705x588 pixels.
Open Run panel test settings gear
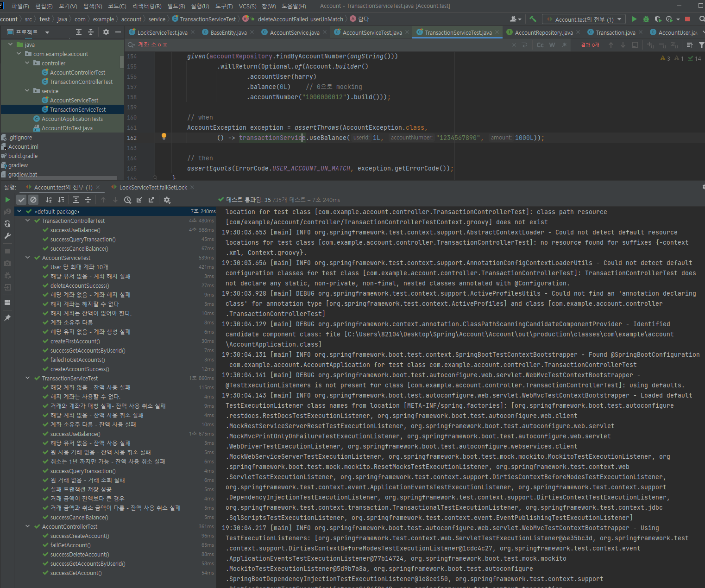click(x=167, y=200)
